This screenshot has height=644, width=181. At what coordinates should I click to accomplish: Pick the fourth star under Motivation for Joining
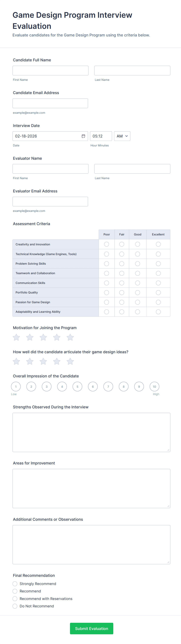point(57,337)
